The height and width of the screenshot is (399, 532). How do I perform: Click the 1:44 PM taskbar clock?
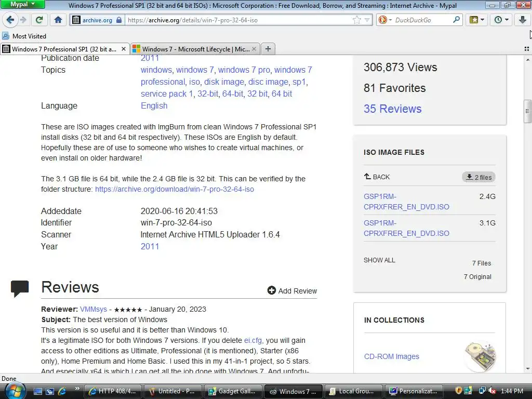click(512, 391)
